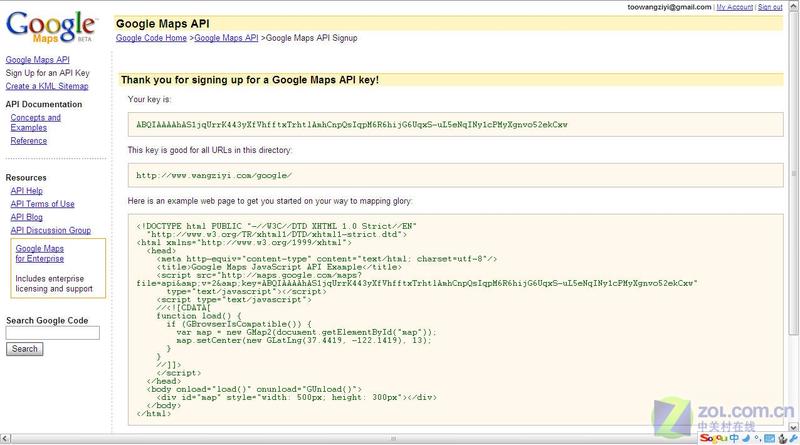Click the toowangziyi@gmail.com account text
Image resolution: width=800 pixels, height=445 pixels.
pos(669,7)
